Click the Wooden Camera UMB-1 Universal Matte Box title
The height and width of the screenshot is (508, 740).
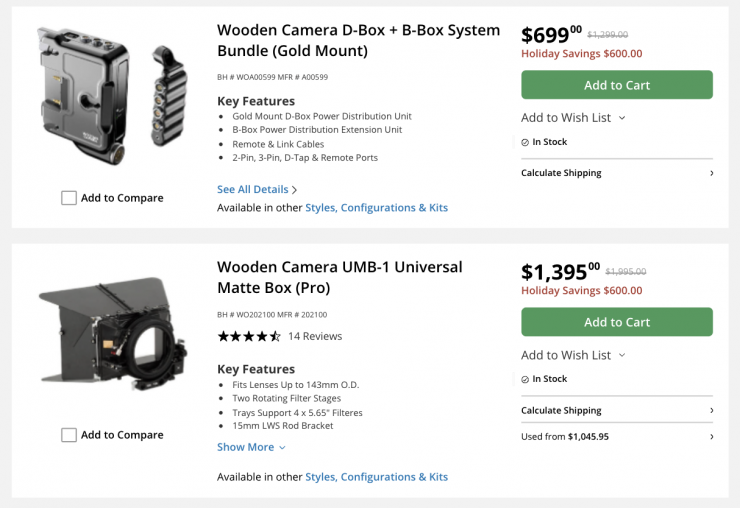pos(340,277)
